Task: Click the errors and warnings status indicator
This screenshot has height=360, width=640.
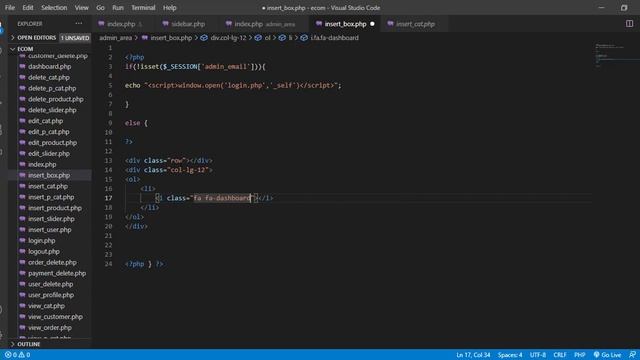Action: click(18, 355)
